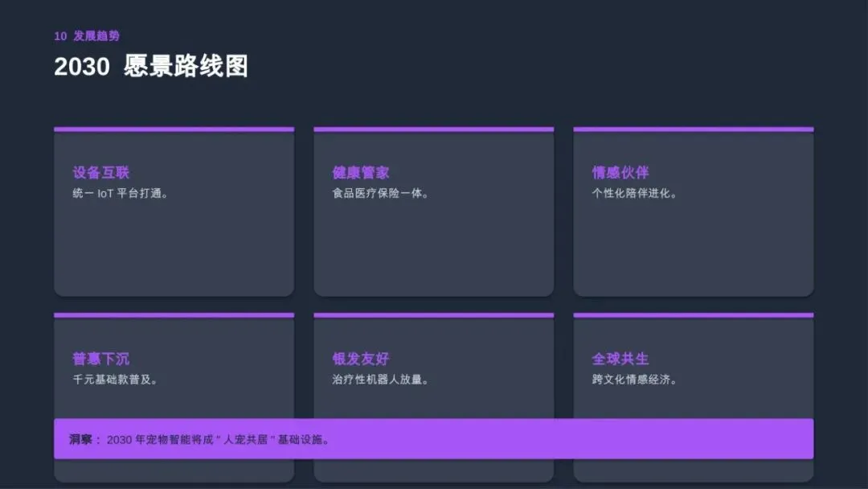This screenshot has height=489, width=868.
Task: Click the bold 洞察 label in the banner
Action: tap(81, 439)
